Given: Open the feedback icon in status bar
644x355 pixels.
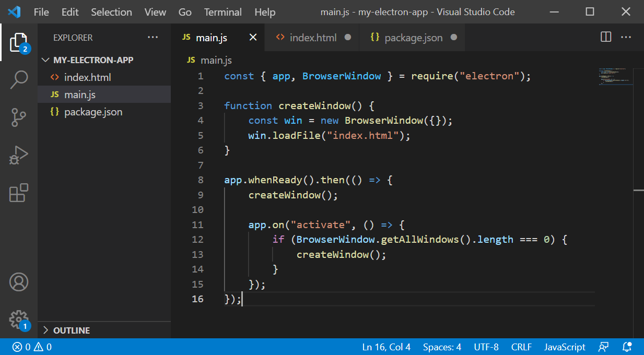Looking at the screenshot, I should (x=604, y=347).
